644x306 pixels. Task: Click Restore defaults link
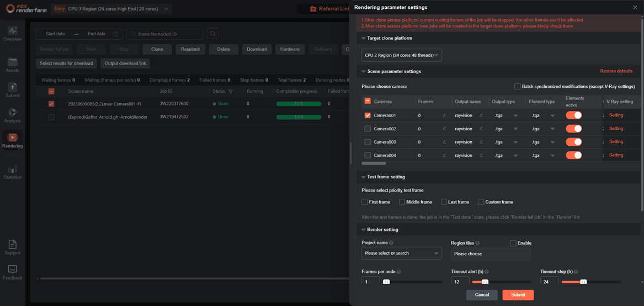[616, 71]
